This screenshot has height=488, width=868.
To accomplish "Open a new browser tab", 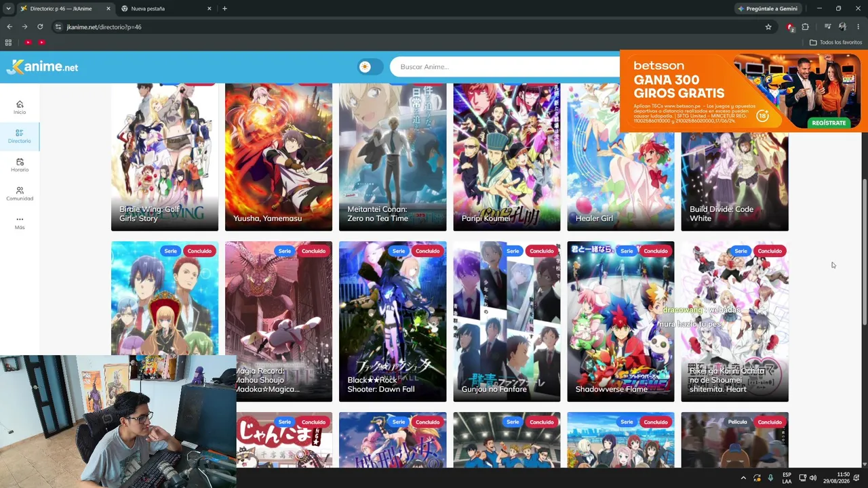I will point(224,9).
